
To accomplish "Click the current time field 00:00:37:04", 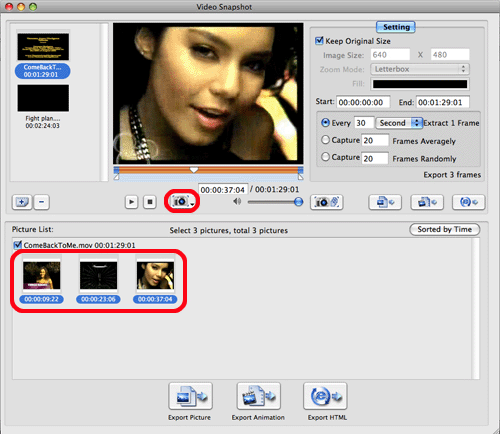I will tap(223, 189).
